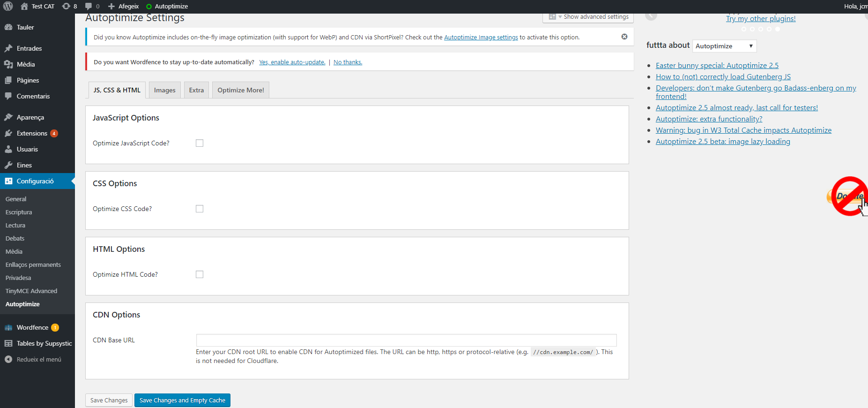Click Save Changes button
The image size is (868, 408).
109,400
